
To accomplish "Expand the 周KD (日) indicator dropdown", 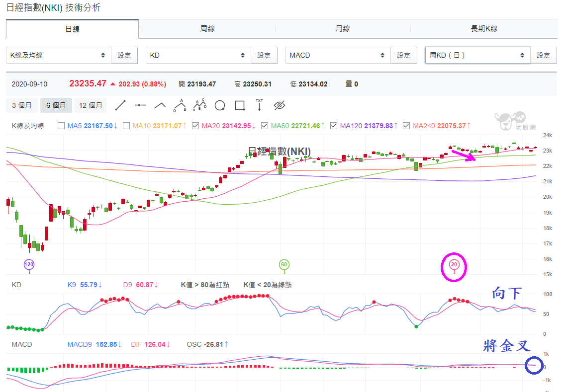I will (x=477, y=55).
